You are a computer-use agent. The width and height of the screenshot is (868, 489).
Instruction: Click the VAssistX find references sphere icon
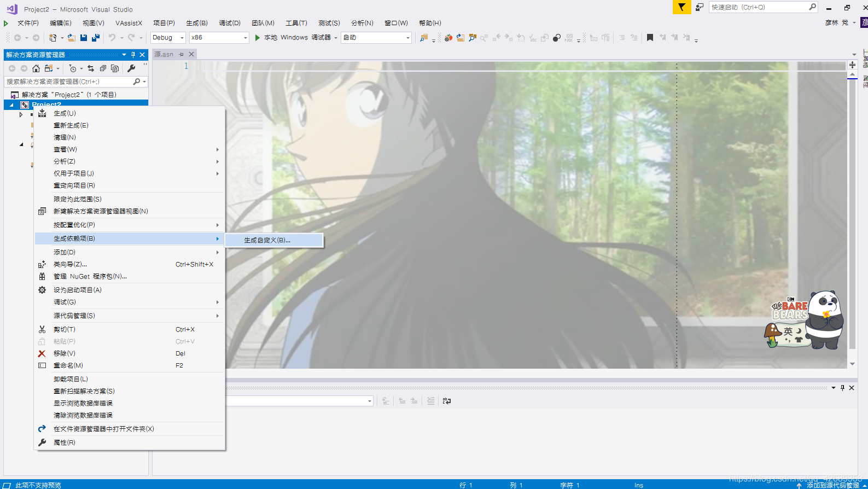coord(557,38)
